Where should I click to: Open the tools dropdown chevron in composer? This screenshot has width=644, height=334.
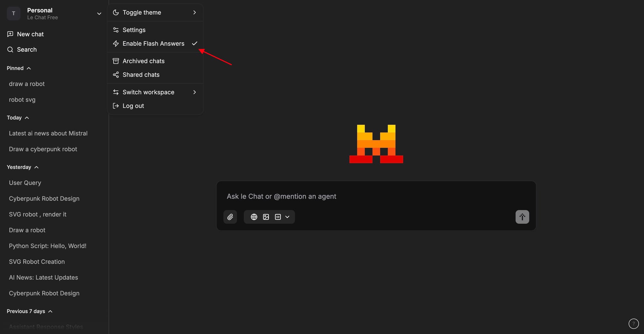[x=287, y=217]
